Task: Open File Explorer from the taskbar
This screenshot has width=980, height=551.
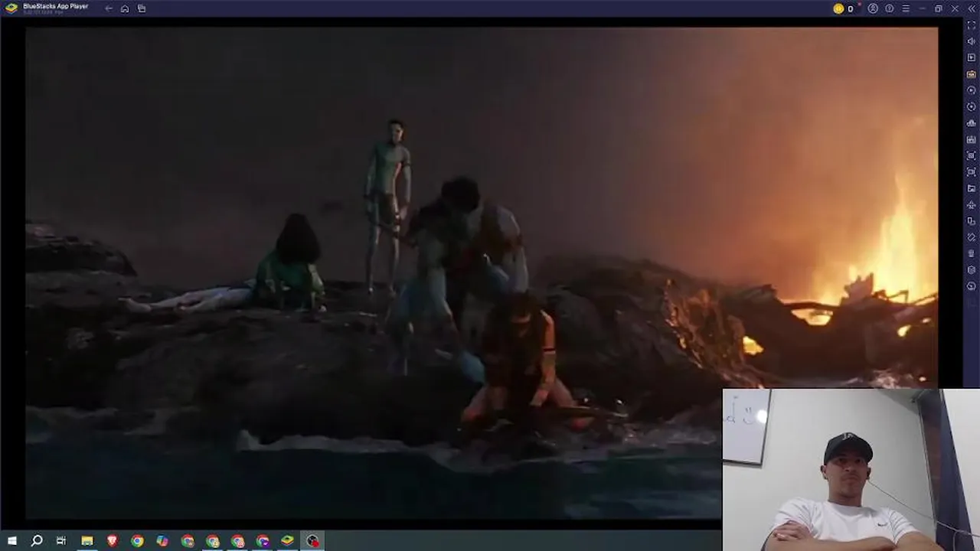Action: click(x=87, y=541)
